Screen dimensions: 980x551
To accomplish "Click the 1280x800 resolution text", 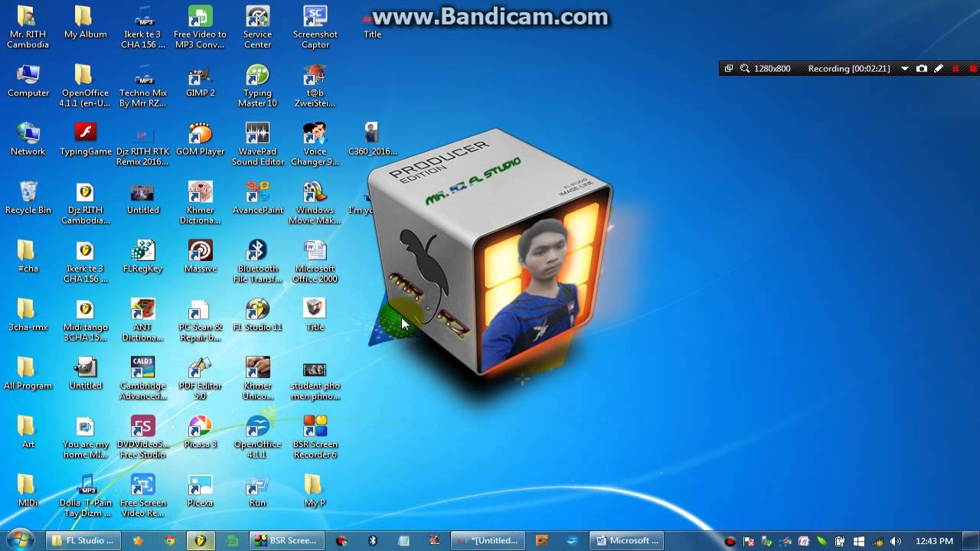I will point(772,69).
